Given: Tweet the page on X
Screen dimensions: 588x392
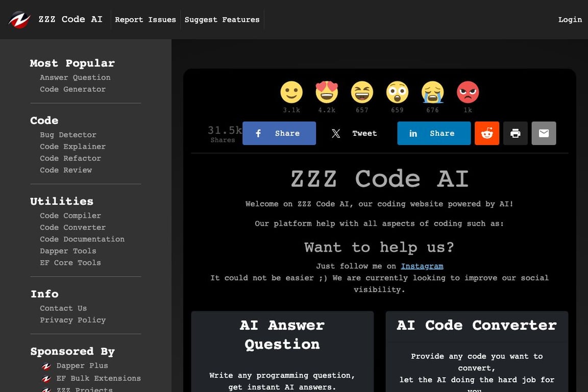Looking at the screenshot, I should [357, 133].
